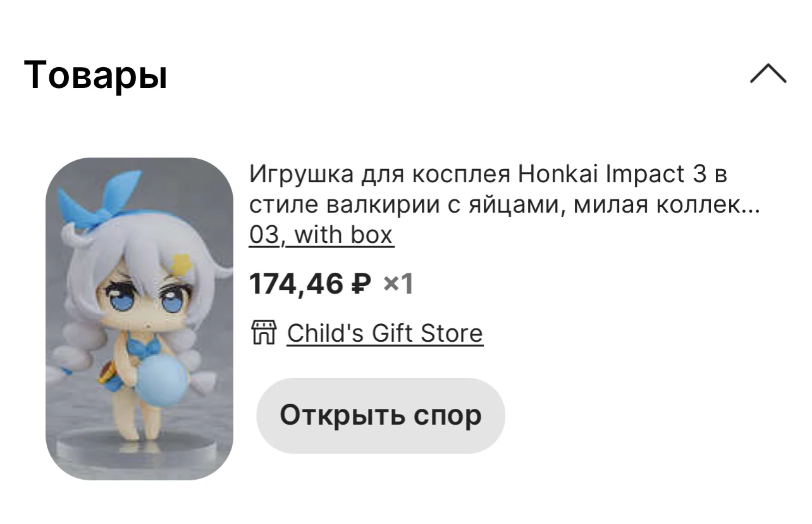The image size is (812, 524).
Task: Open the figurine product thumbnail
Action: coord(139,318)
